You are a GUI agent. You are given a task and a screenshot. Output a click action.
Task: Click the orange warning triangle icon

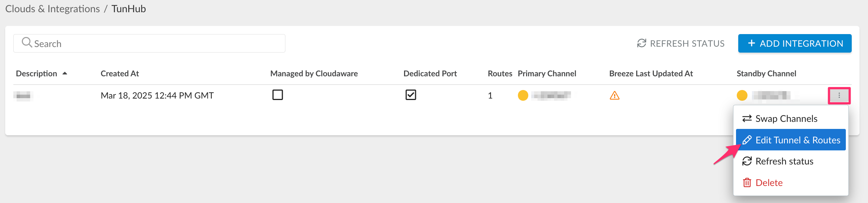(614, 96)
